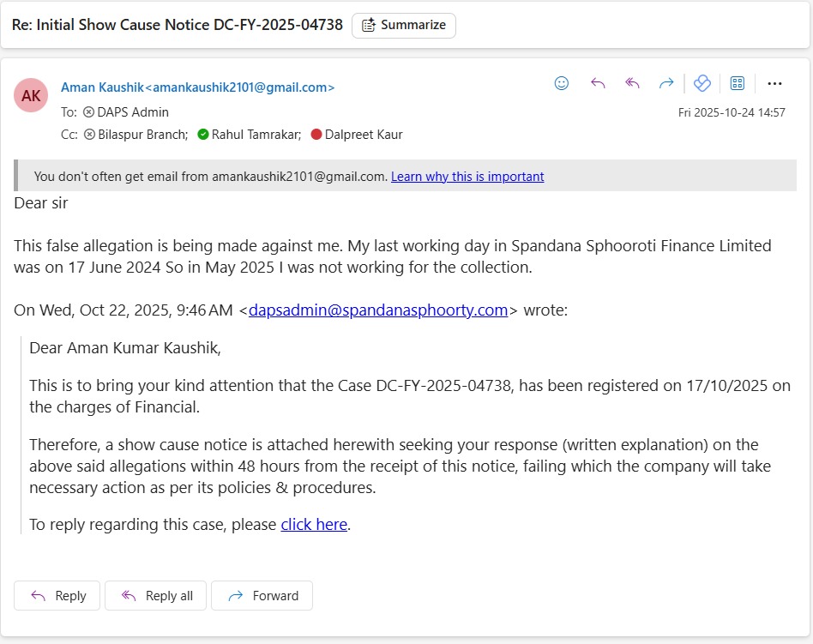Open the apps grid icon
The image size is (813, 644).
pos(737,83)
